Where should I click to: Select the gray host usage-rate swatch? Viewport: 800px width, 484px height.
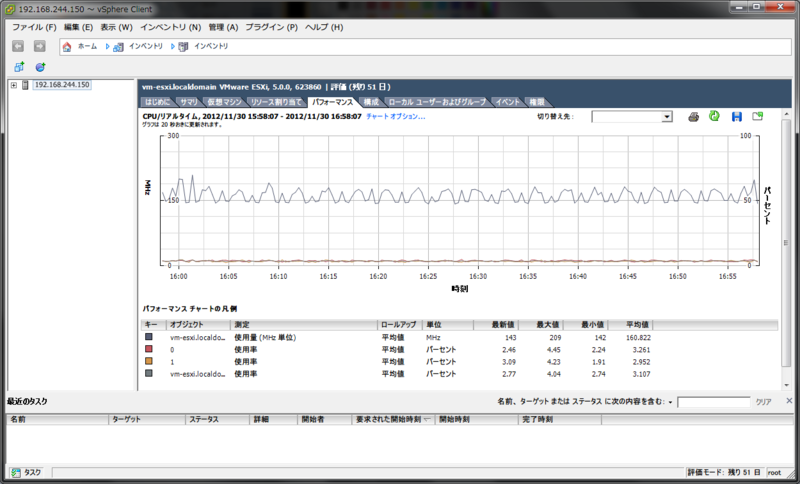pyautogui.click(x=148, y=373)
